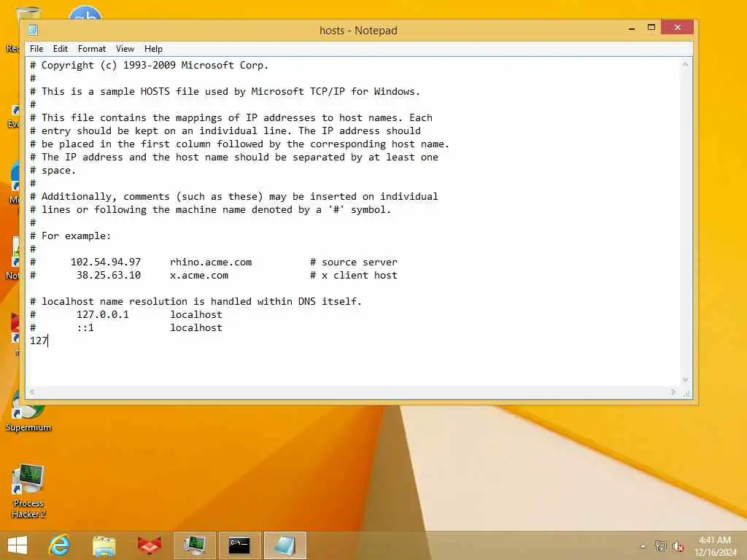Viewport: 747px width, 560px height.
Task: Launch Internet Explorer from taskbar
Action: [x=60, y=545]
